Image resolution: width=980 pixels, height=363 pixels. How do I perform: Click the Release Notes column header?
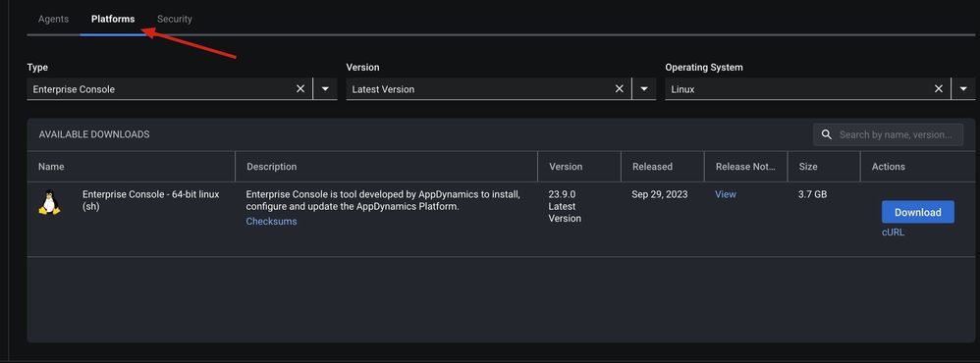tap(745, 167)
